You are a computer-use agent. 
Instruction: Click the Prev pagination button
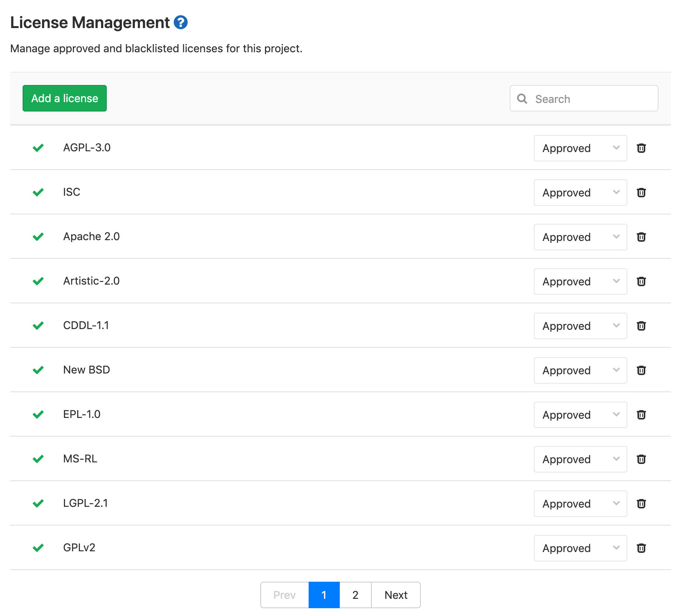click(284, 595)
